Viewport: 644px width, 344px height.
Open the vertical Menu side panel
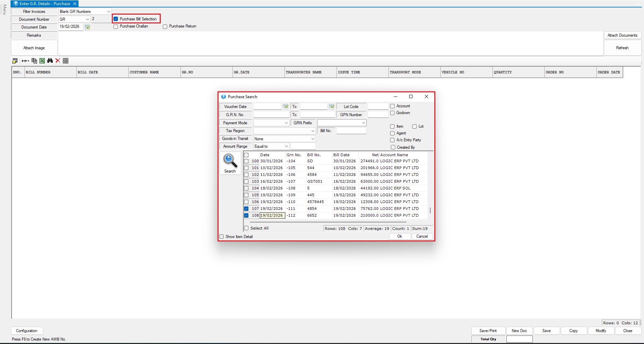tap(4, 10)
